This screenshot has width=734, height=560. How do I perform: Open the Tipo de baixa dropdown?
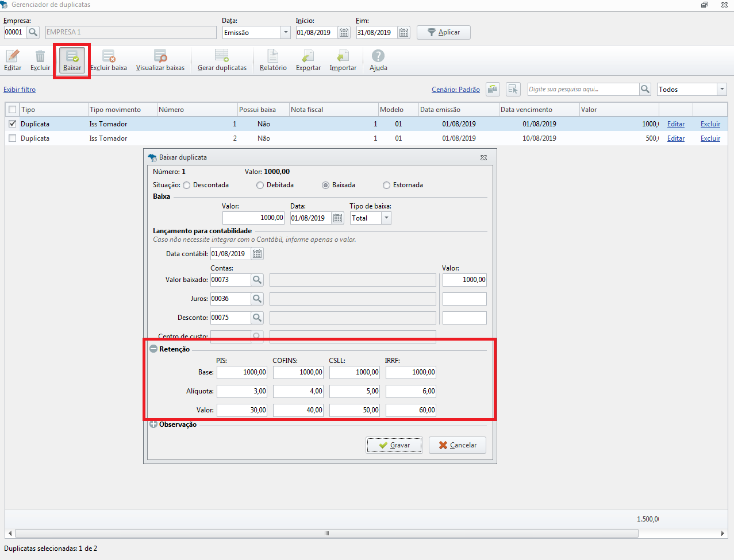click(x=386, y=218)
